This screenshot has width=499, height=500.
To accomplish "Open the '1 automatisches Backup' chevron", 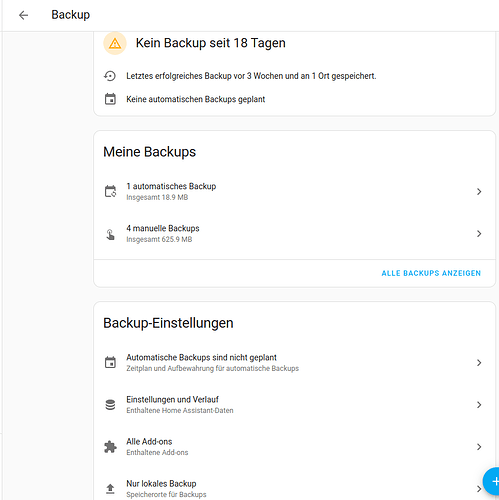I will click(x=479, y=191).
